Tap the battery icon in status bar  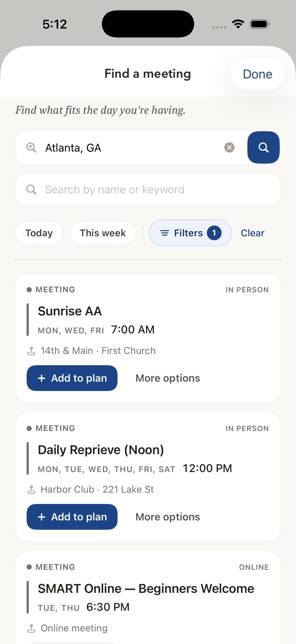(x=260, y=24)
